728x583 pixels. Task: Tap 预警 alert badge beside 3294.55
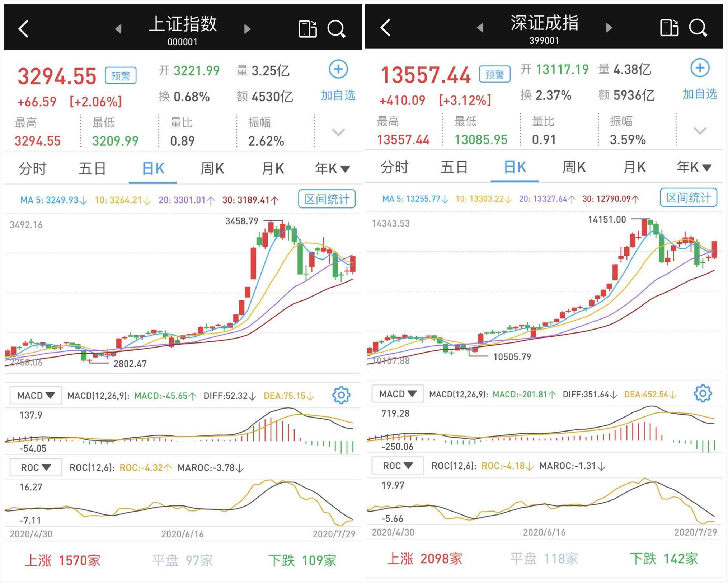(121, 76)
